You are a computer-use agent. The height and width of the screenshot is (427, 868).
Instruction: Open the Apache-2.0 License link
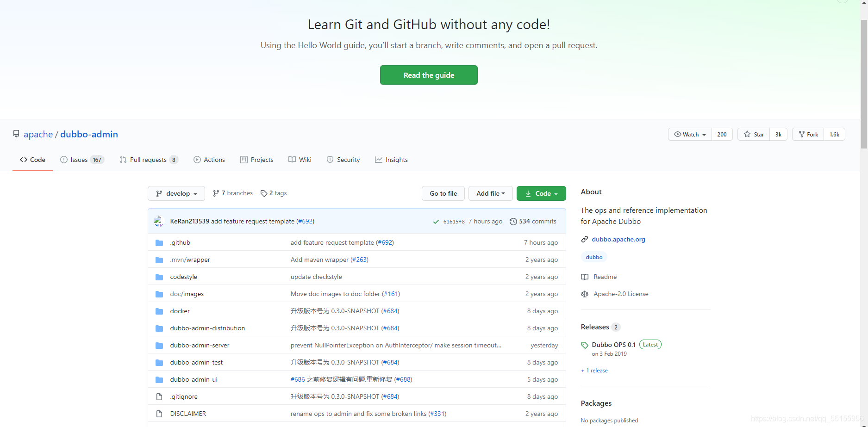(621, 294)
